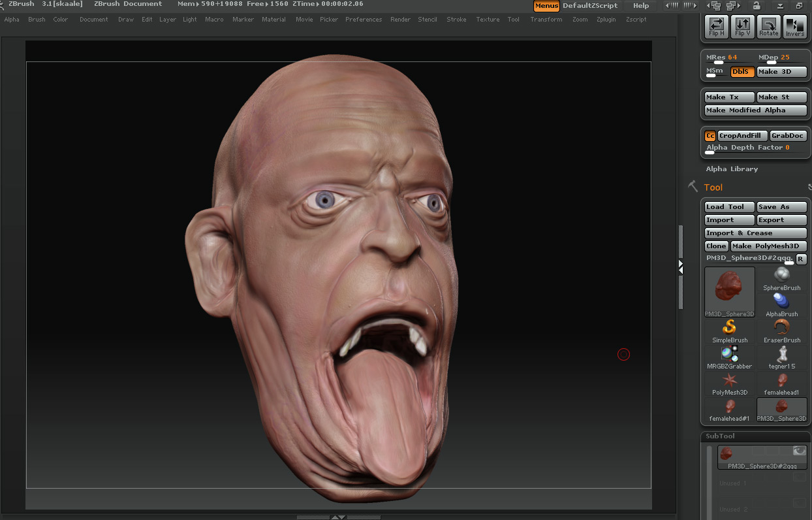Click the Alpha Depth Factor slider
812x520 pixels.
pyautogui.click(x=756, y=148)
